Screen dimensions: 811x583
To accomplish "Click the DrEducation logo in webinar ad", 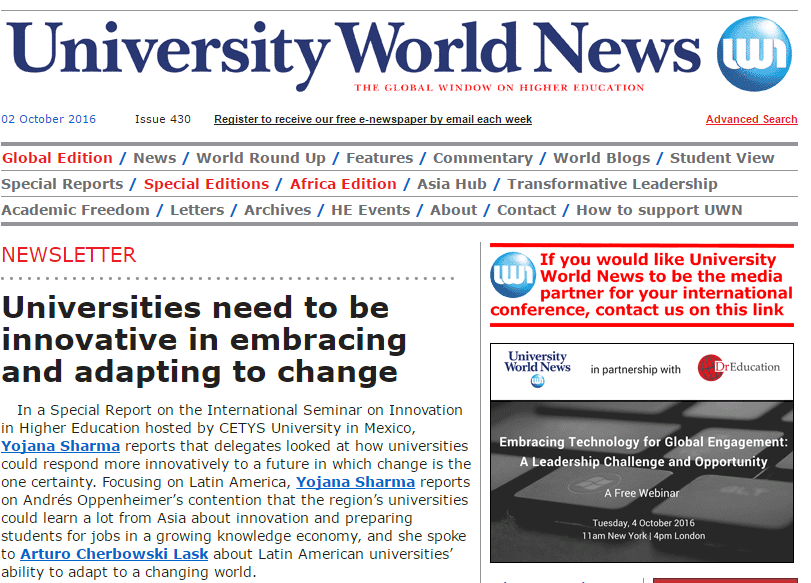I will pyautogui.click(x=739, y=367).
